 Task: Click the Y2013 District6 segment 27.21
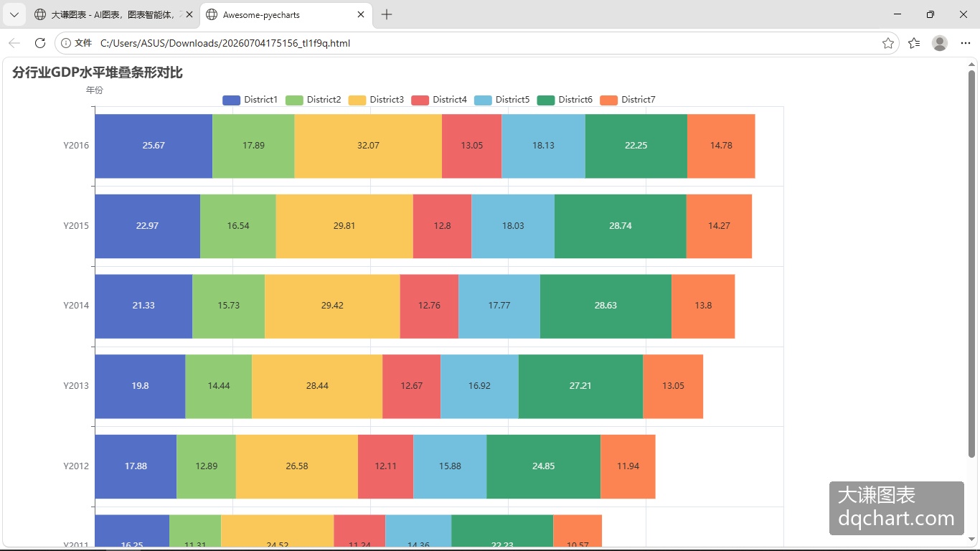coord(580,387)
